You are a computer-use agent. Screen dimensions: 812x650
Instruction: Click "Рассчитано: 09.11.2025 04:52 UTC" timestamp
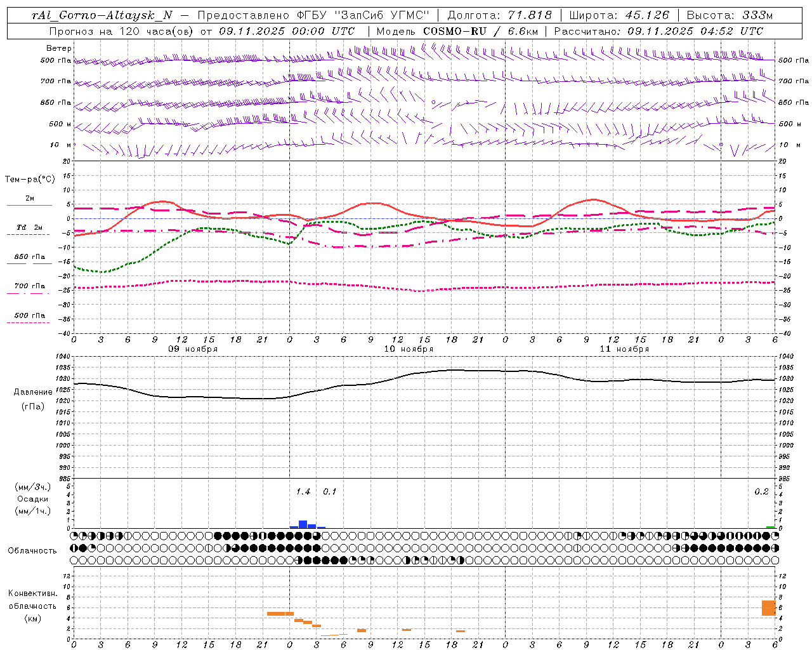pos(658,31)
